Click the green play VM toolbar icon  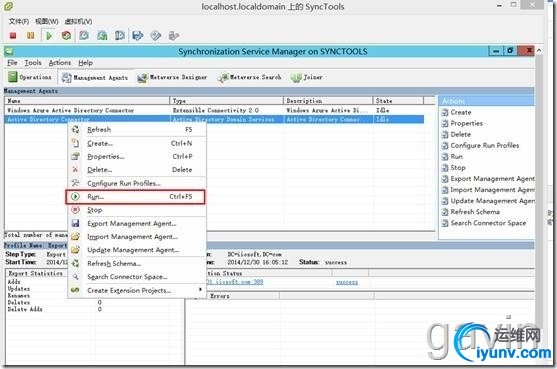49,36
